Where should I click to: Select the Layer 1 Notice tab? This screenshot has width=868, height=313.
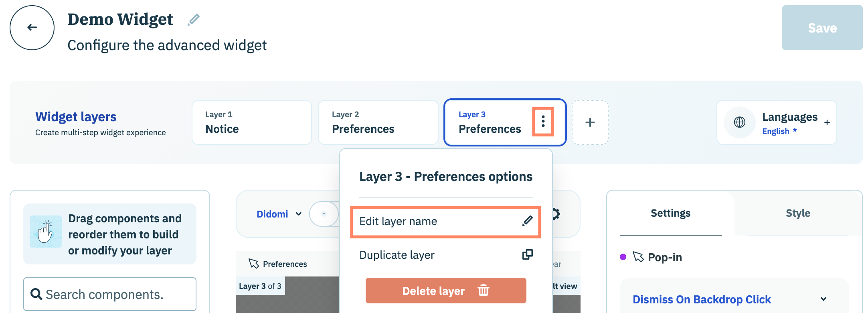251,122
